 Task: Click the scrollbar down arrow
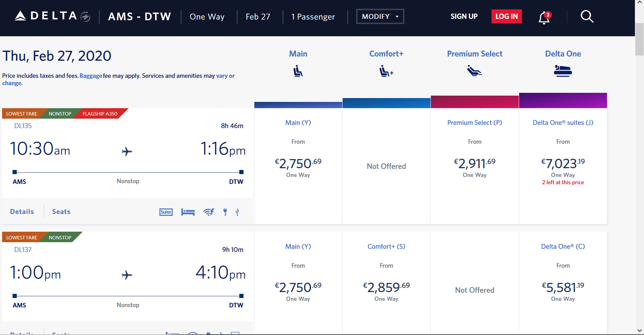[x=639, y=330]
